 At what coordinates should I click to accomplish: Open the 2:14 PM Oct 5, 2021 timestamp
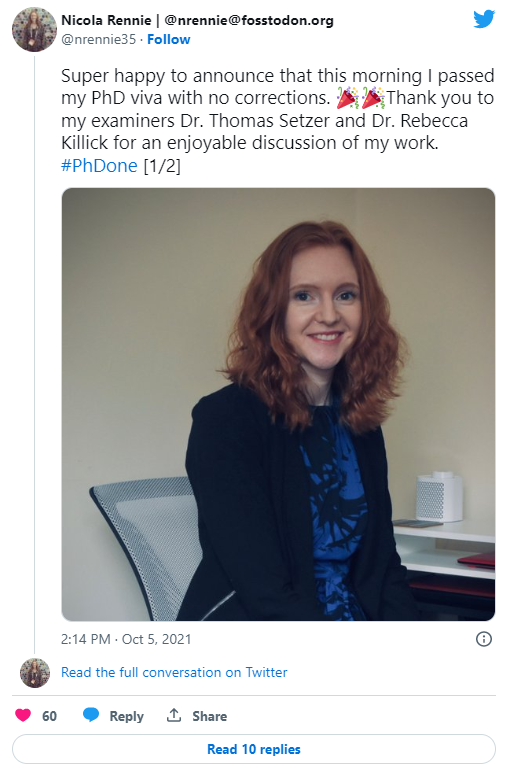pos(126,639)
